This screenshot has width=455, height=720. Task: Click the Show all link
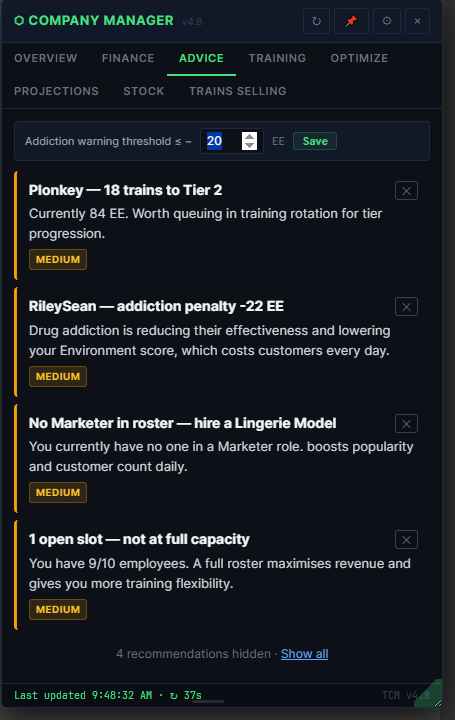point(304,654)
